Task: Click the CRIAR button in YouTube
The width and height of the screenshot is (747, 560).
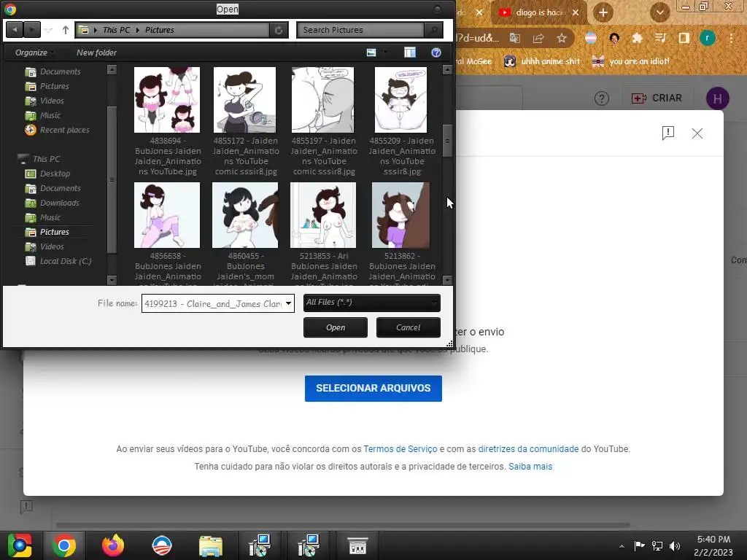Action: (x=657, y=98)
